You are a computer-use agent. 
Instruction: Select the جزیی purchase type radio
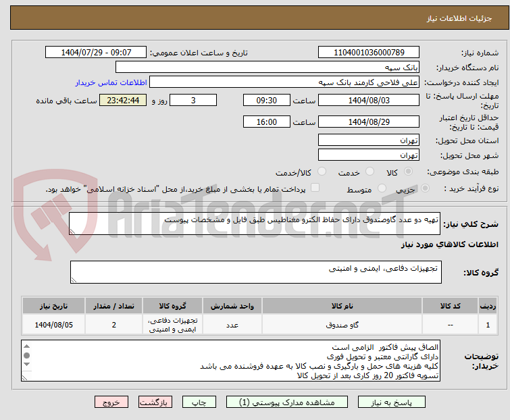click(425, 188)
